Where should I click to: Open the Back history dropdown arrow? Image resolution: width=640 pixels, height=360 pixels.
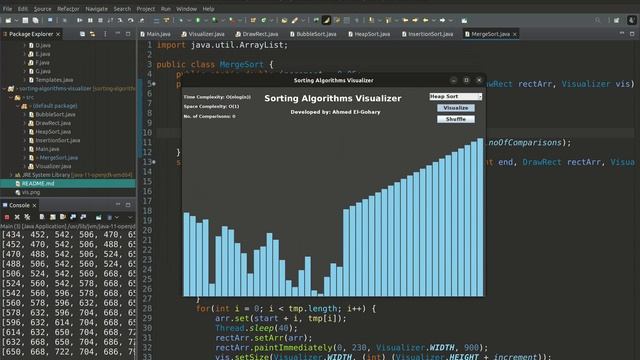433,20
